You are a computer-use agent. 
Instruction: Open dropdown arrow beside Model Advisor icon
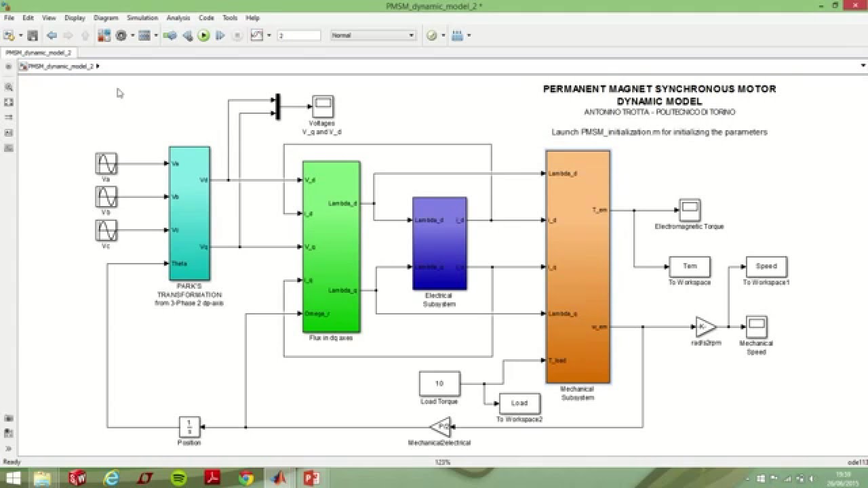coord(443,35)
